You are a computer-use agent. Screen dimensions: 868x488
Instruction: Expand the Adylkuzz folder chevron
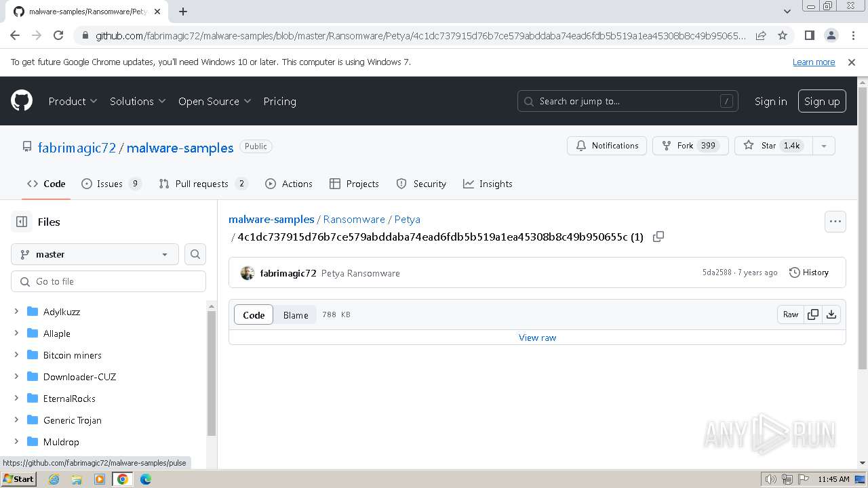click(16, 312)
